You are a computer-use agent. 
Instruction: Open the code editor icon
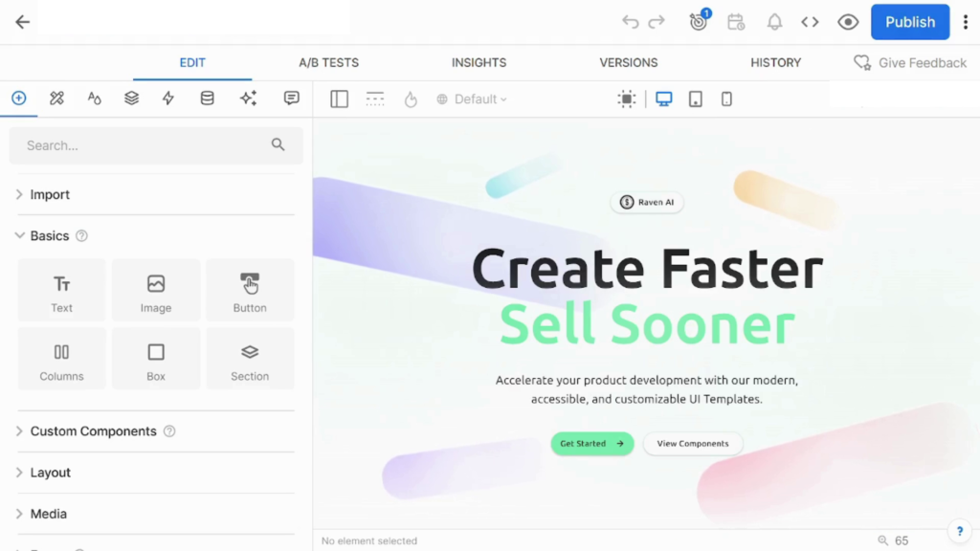click(810, 22)
